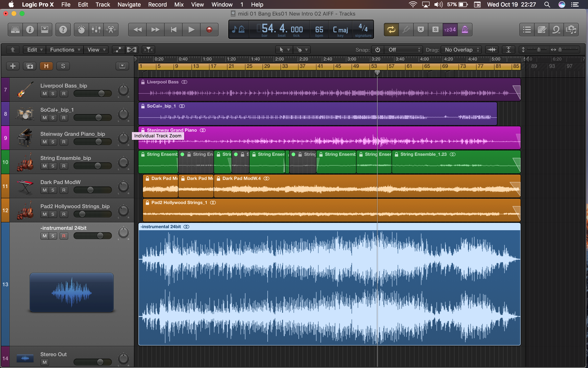Click the Catch playhead button
Image resolution: width=588 pixels, height=368 pixels.
point(148,50)
